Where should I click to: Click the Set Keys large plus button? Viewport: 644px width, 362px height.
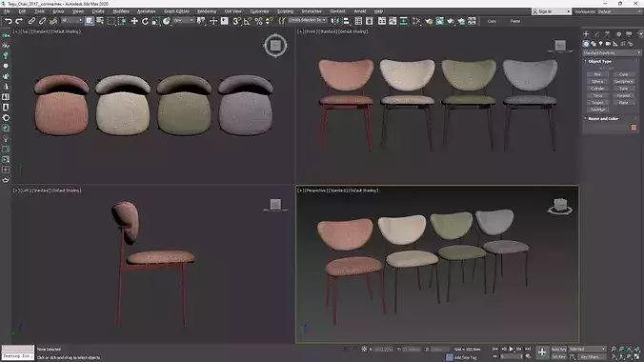coord(543,352)
